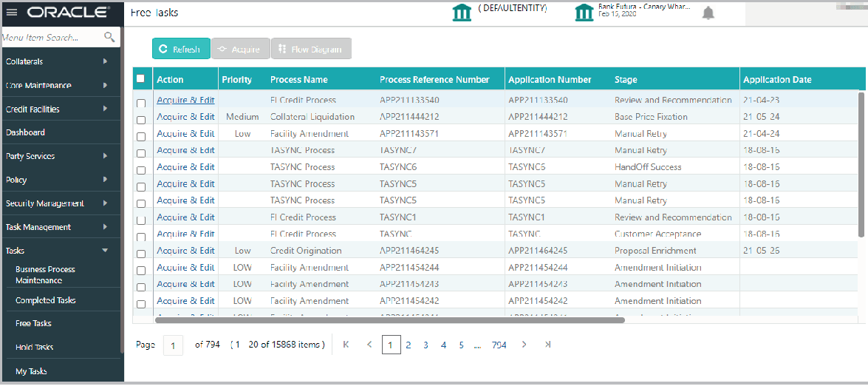Go to the first page arrow
Screen dimensions: 868x389
click(x=346, y=345)
